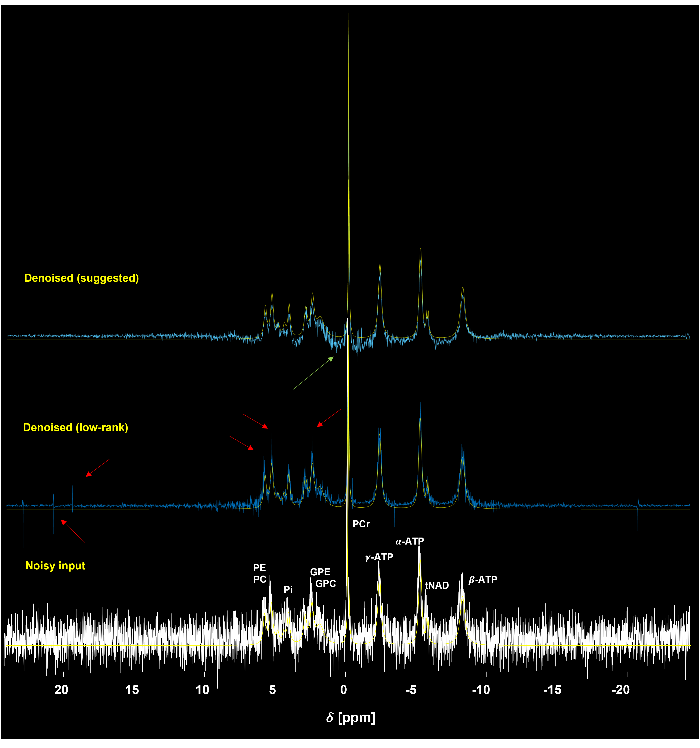Click the α-ATP peak label

click(x=409, y=541)
